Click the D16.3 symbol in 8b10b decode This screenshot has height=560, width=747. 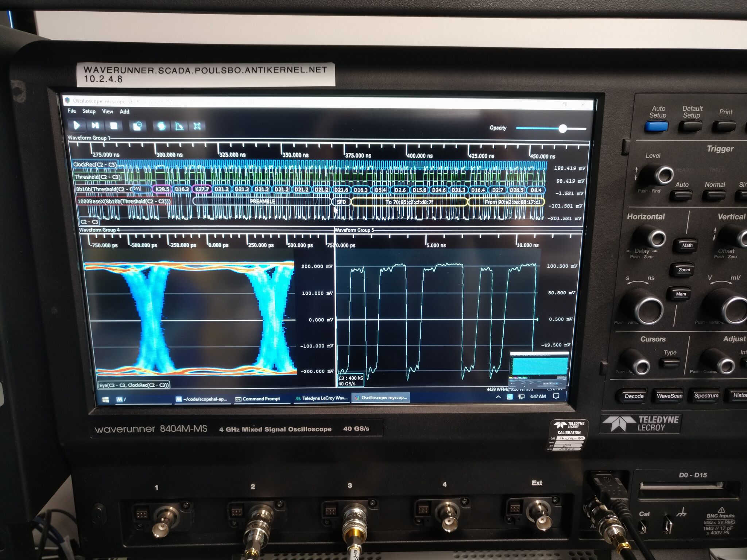361,190
